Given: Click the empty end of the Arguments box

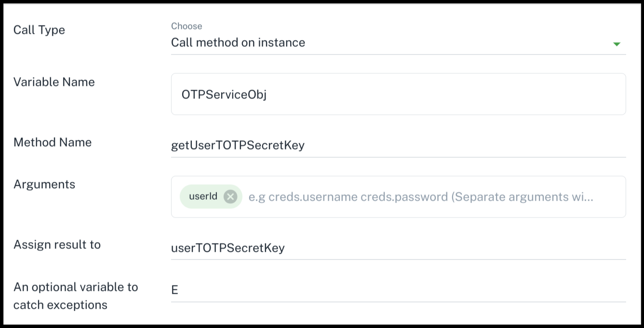Looking at the screenshot, I should coord(609,197).
